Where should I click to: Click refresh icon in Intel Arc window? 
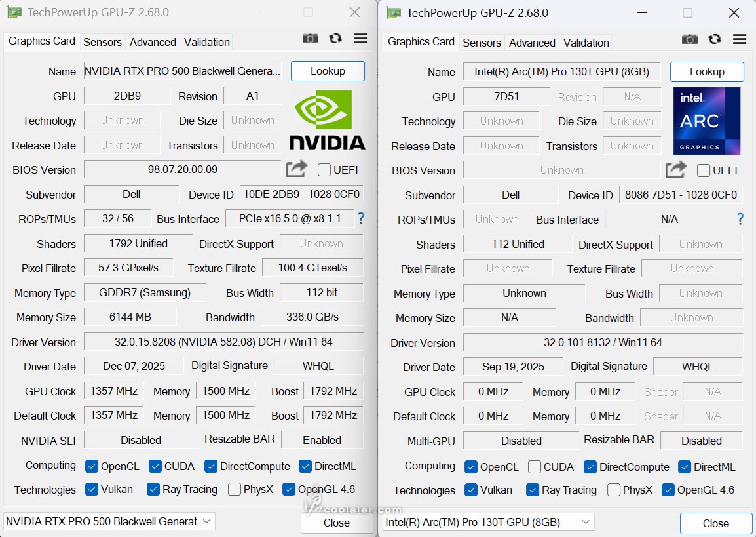click(715, 39)
